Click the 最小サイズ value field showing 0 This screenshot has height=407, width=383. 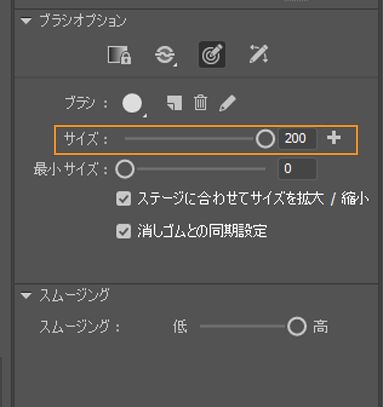coord(297,169)
